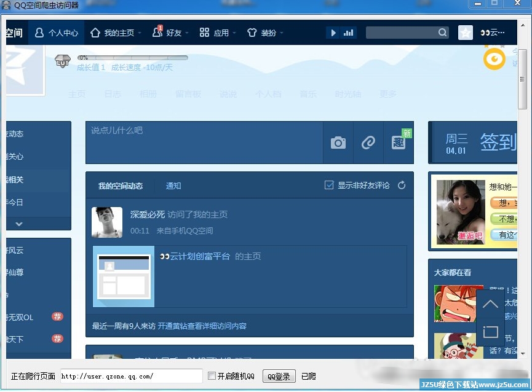Click the friends icon with notification badge
532x392 pixels.
(x=157, y=31)
